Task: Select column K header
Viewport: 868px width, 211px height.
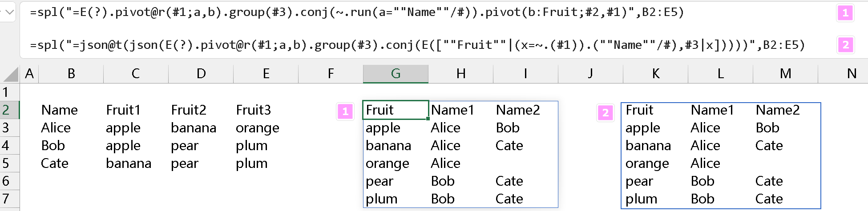Action: pyautogui.click(x=655, y=74)
